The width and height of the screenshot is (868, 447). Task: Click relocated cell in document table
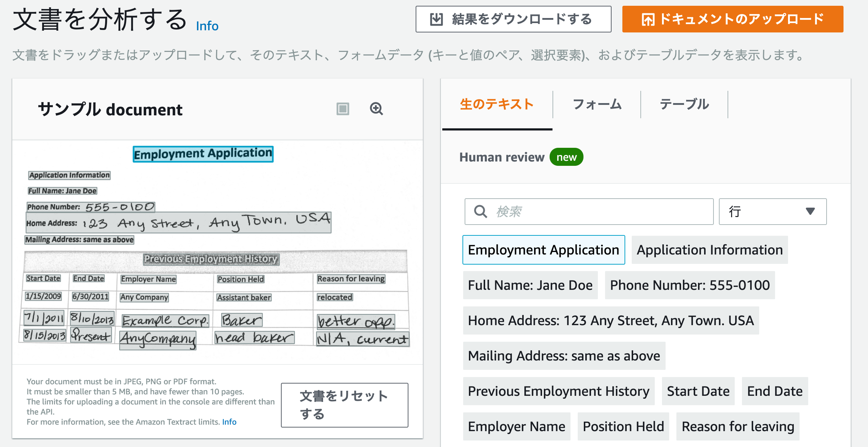(335, 297)
